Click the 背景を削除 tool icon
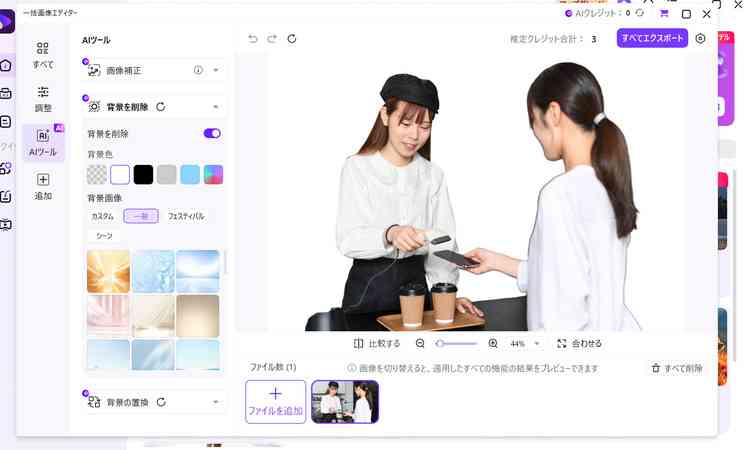Viewport: 750px width, 450px height. (x=94, y=107)
